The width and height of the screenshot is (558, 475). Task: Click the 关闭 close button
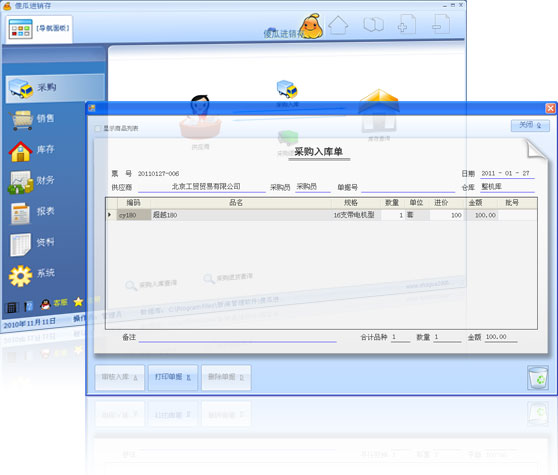click(x=530, y=125)
